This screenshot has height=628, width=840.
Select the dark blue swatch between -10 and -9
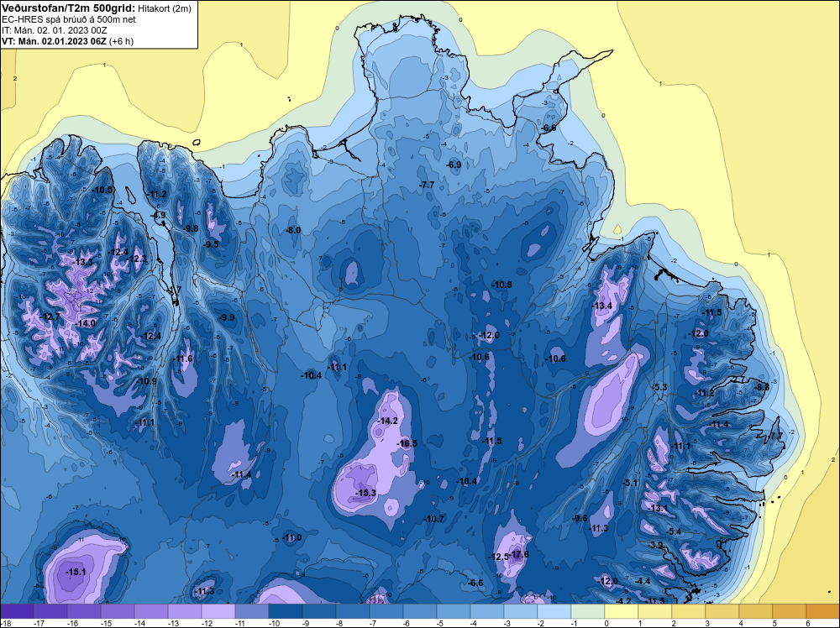pyautogui.click(x=286, y=611)
